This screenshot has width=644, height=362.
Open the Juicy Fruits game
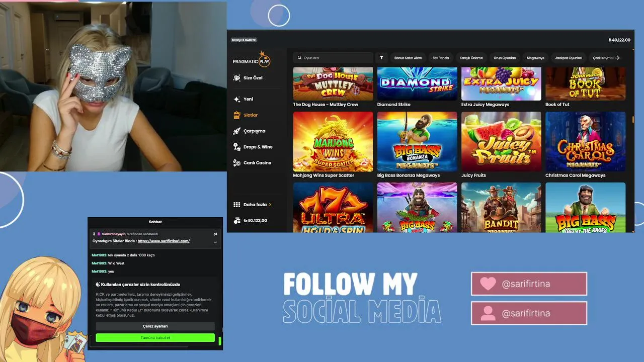(x=501, y=141)
